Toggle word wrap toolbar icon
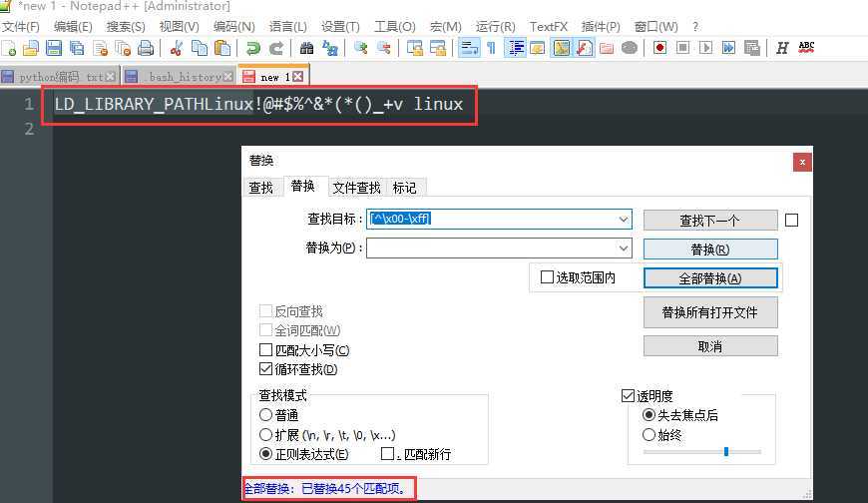This screenshot has width=868, height=503. pos(469,48)
